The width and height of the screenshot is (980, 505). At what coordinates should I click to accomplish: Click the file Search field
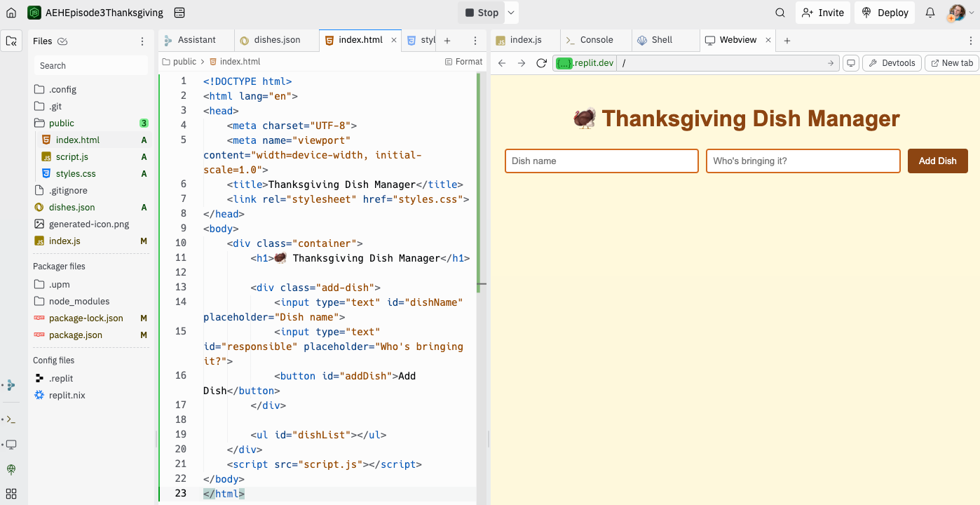pos(91,65)
